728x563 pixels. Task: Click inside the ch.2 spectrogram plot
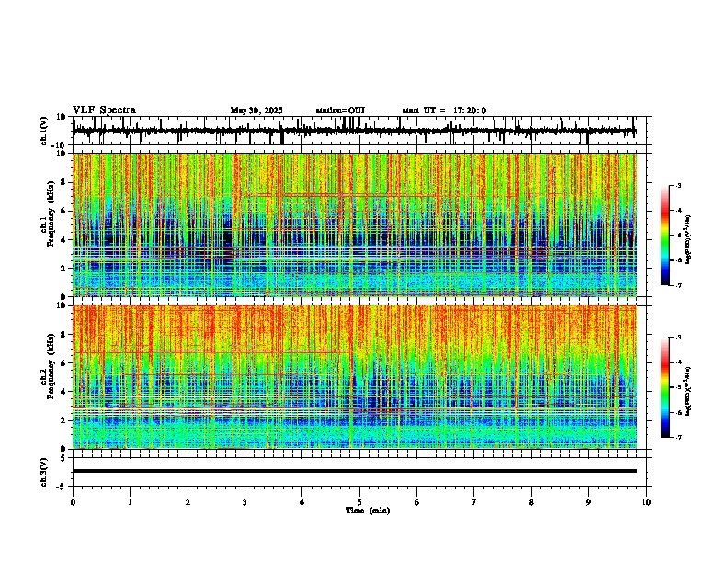click(355, 377)
